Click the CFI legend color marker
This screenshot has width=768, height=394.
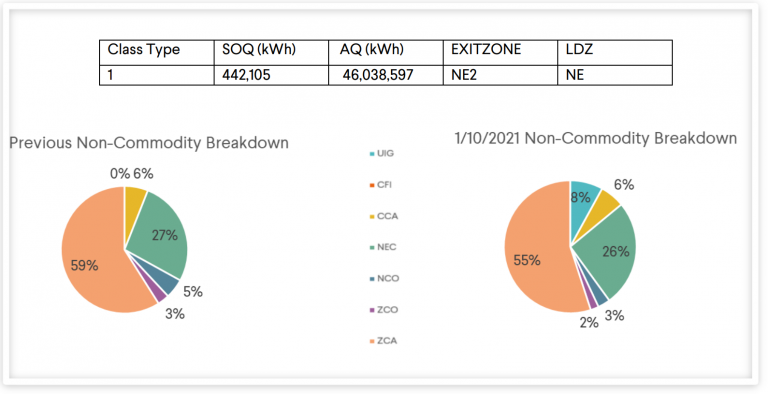coord(372,185)
